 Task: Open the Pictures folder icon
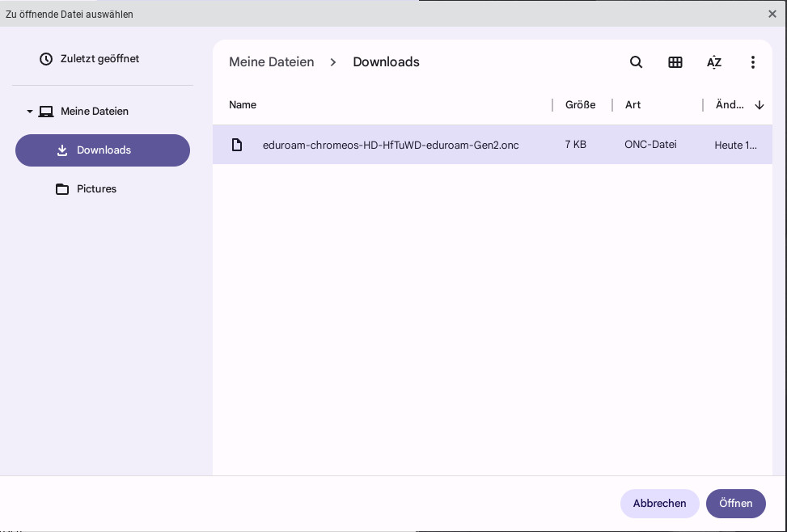point(63,188)
